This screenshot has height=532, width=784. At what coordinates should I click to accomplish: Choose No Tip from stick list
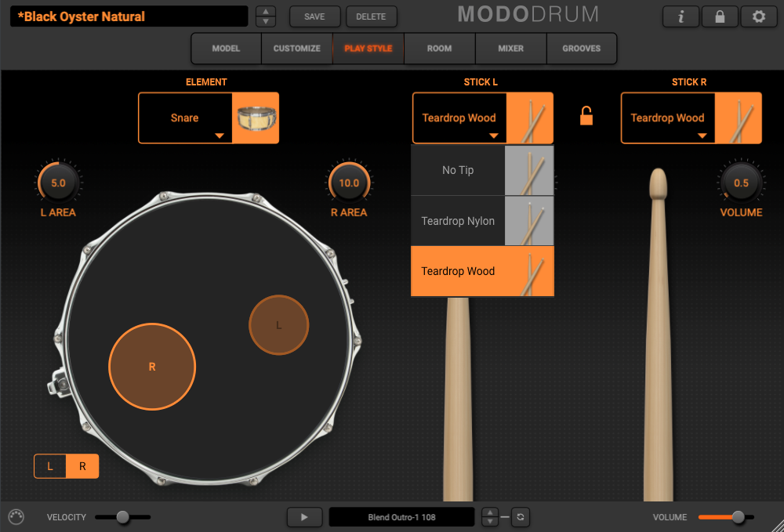pyautogui.click(x=482, y=170)
